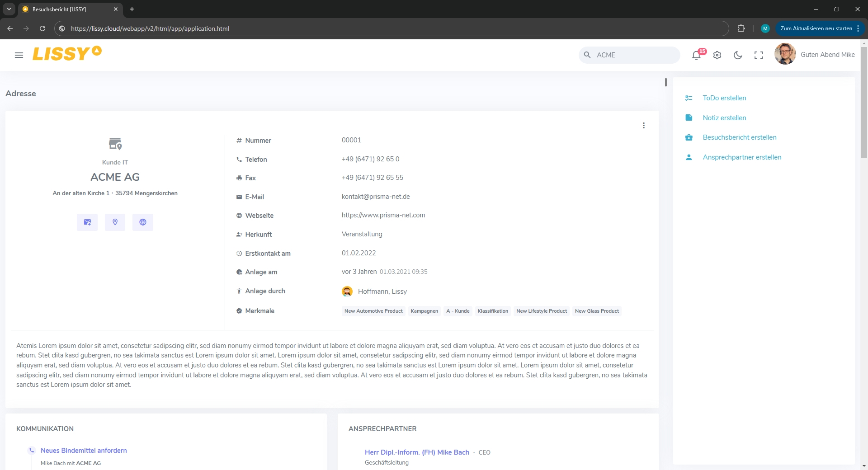868x470 pixels.
Task: Click the send email icon button under ACME AG
Action: point(87,222)
